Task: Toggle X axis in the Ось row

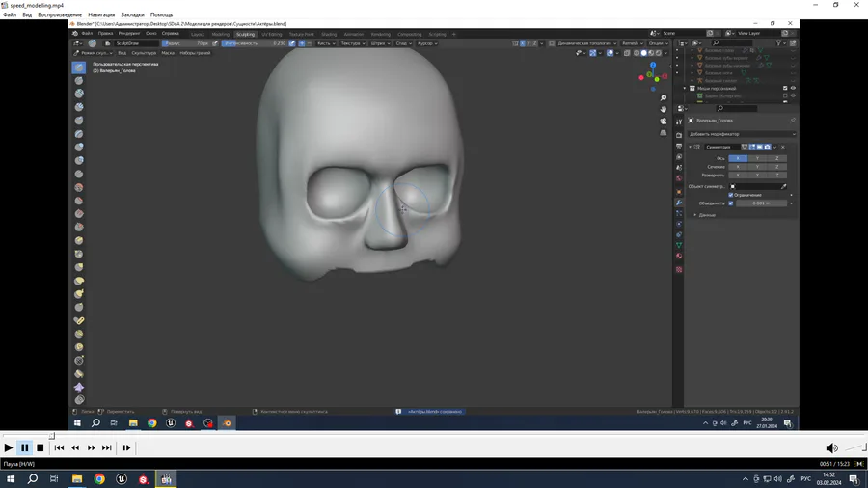Action: (x=738, y=158)
